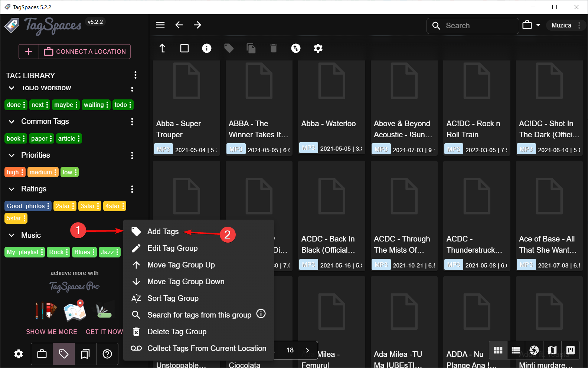Click the select all files square icon
Image resolution: width=588 pixels, height=368 pixels.
pyautogui.click(x=184, y=48)
